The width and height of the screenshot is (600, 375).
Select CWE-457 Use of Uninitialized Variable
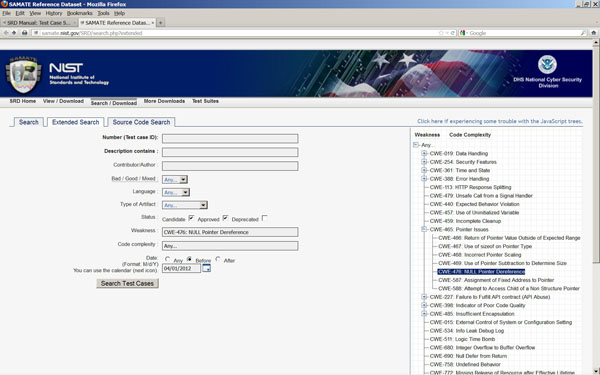click(x=474, y=213)
